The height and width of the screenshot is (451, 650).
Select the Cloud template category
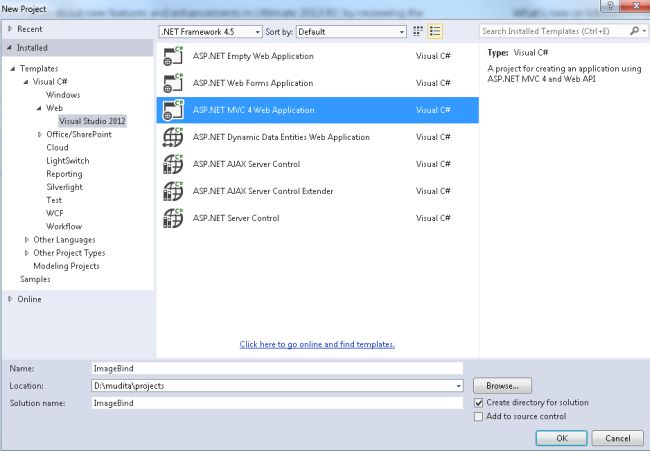pyautogui.click(x=57, y=148)
